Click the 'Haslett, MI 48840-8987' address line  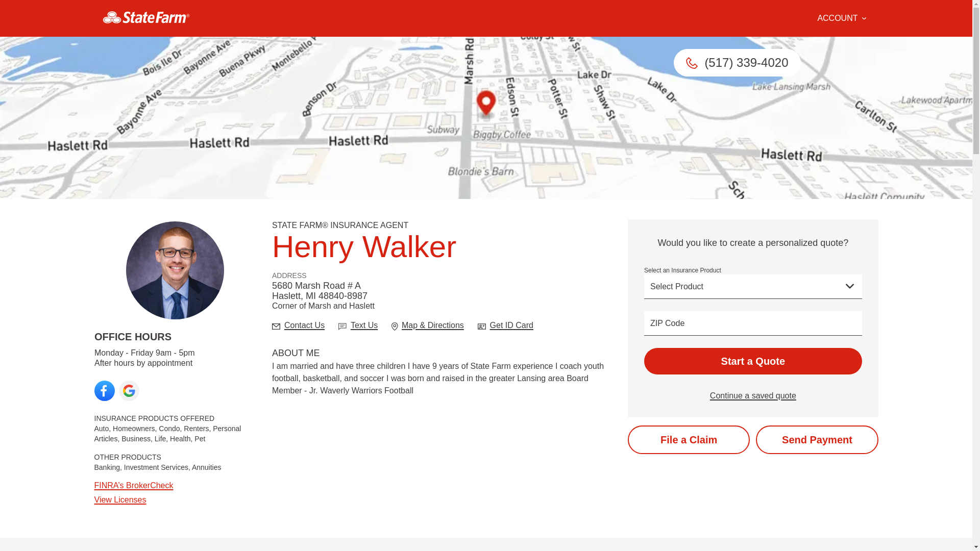click(320, 296)
